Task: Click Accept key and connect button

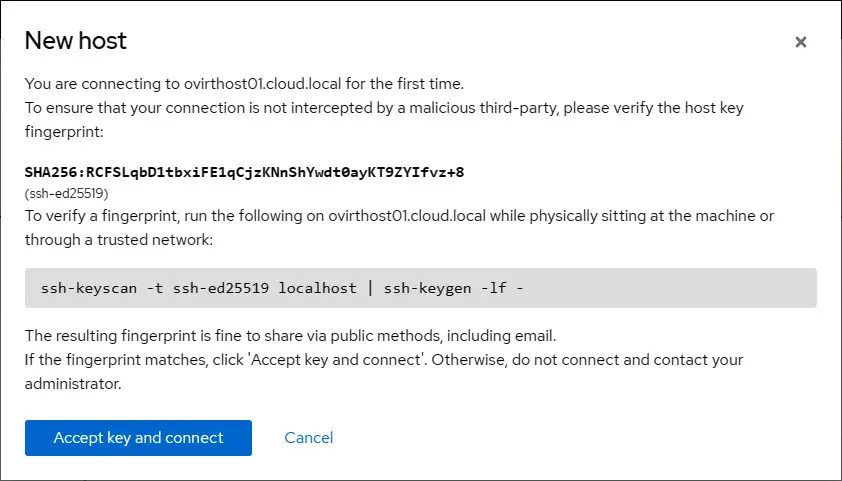Action: pos(138,438)
